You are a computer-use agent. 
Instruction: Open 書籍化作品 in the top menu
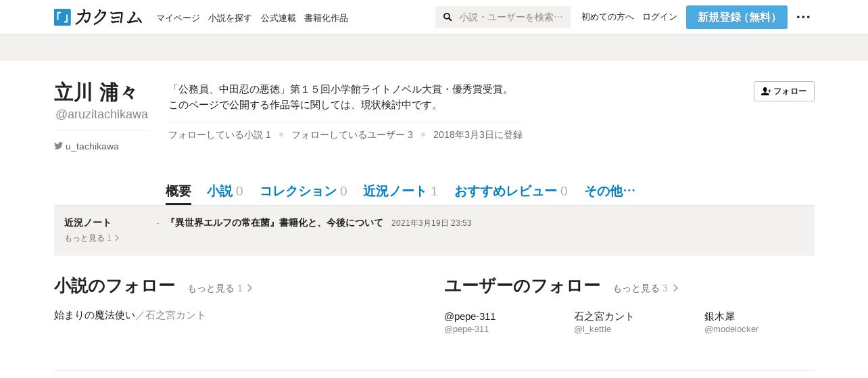click(x=326, y=18)
